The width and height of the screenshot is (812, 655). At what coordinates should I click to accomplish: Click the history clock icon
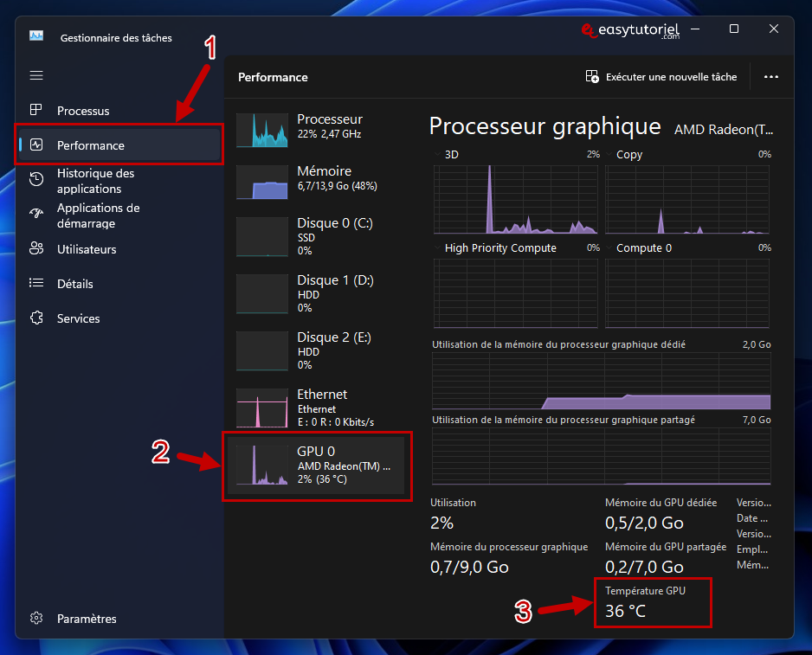click(36, 179)
